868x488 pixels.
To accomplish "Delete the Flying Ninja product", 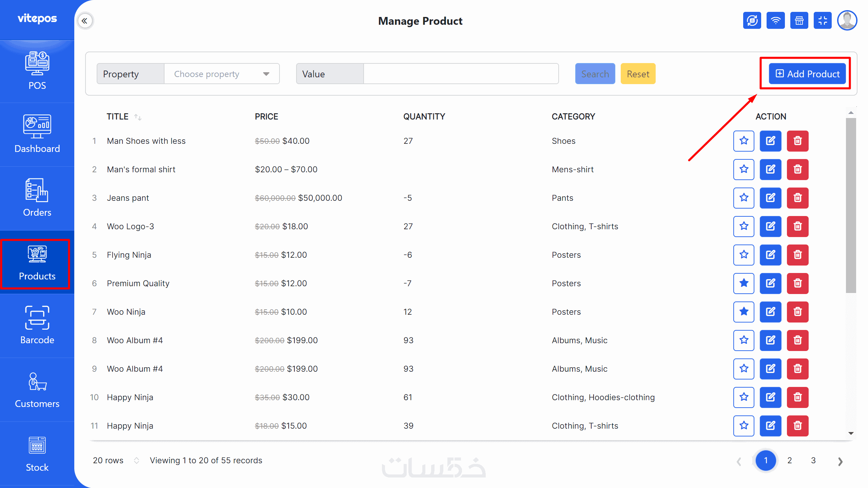I will (x=797, y=255).
